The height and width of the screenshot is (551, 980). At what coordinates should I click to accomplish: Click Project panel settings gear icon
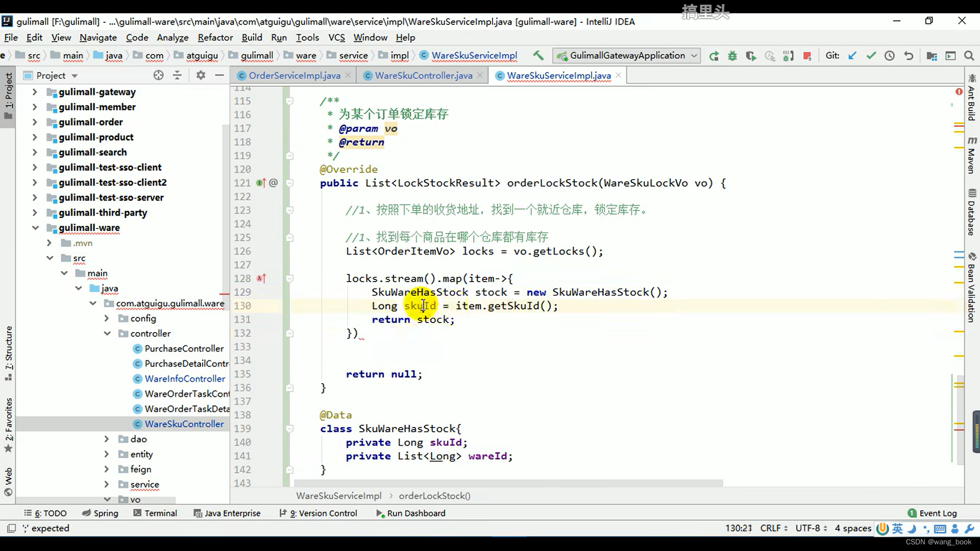(201, 76)
